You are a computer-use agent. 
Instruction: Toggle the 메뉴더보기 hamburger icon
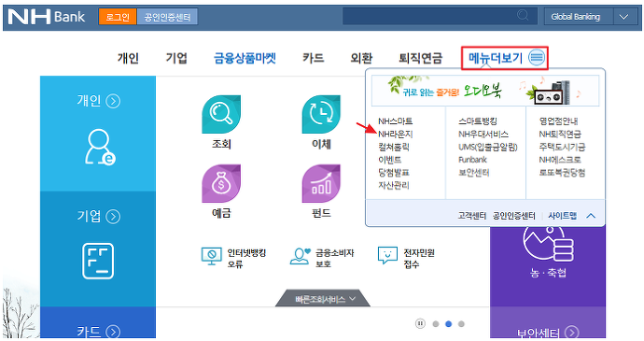pos(537,57)
